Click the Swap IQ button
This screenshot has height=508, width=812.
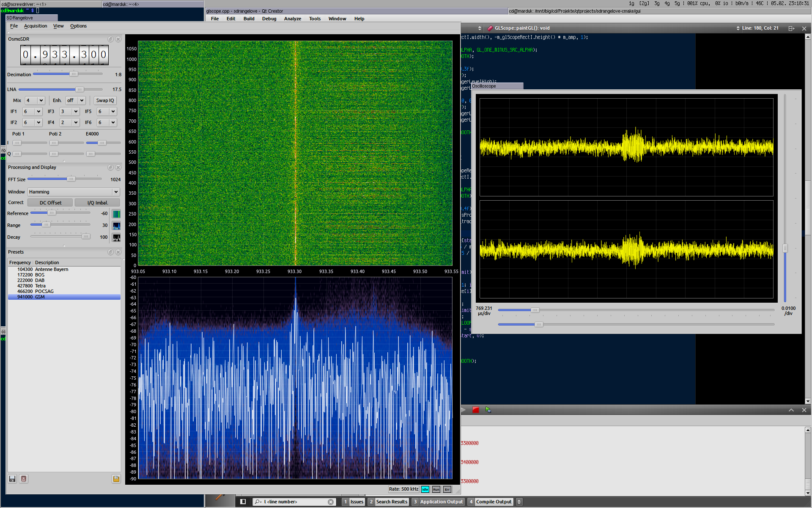(x=105, y=100)
